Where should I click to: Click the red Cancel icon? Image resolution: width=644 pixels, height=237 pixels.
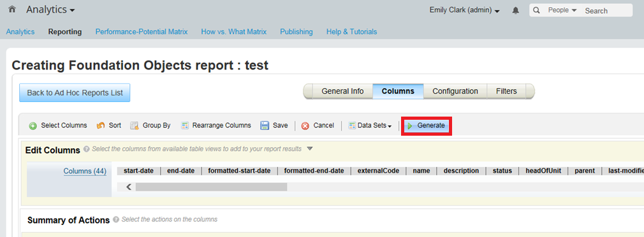pyautogui.click(x=305, y=126)
